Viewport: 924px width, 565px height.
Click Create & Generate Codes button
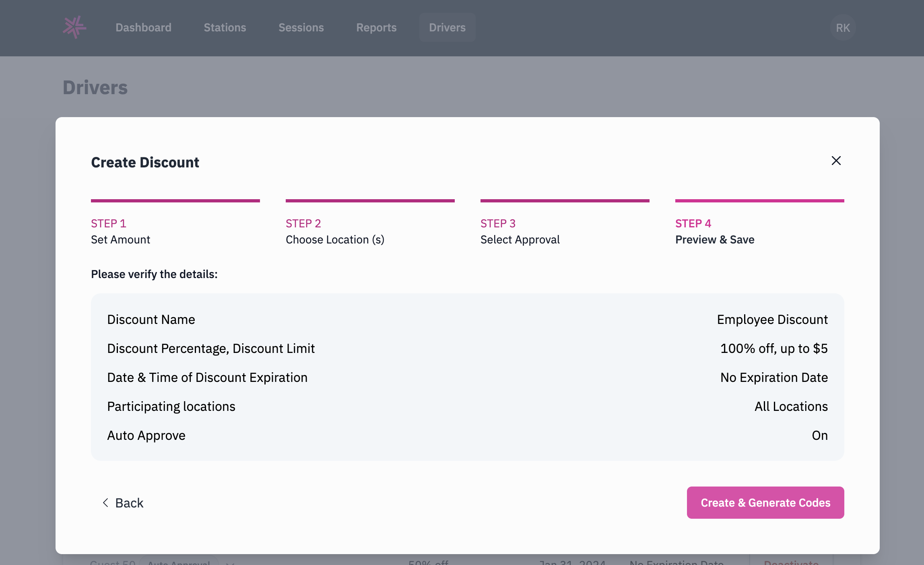pos(765,503)
